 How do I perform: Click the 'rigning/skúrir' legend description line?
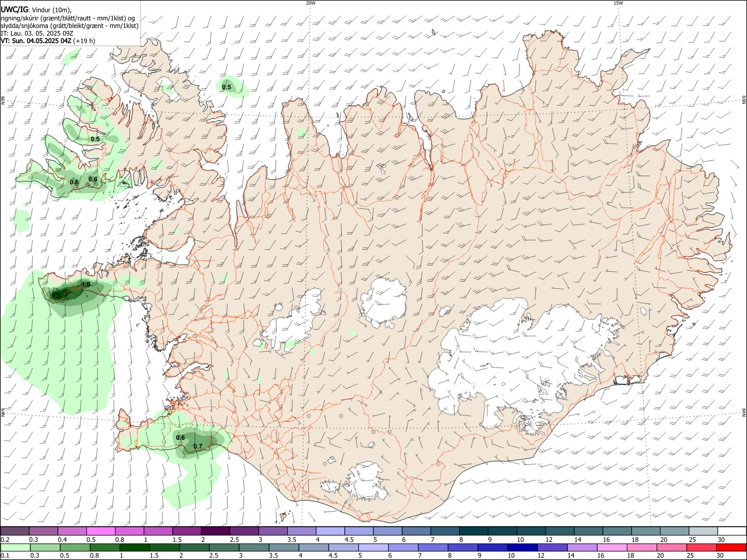(68, 17)
